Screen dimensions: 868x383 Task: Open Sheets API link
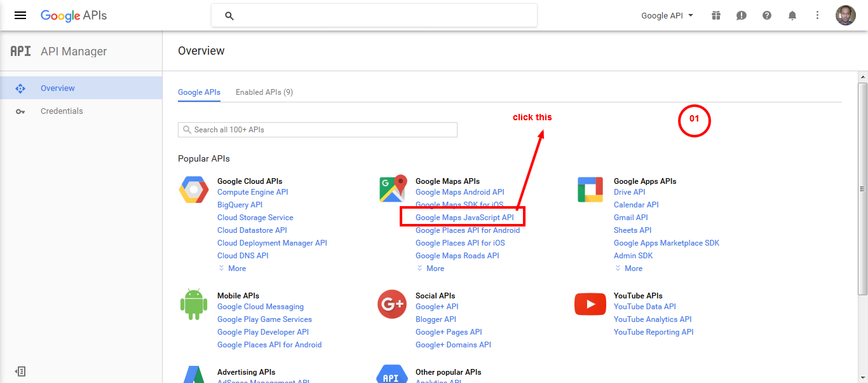click(x=633, y=230)
